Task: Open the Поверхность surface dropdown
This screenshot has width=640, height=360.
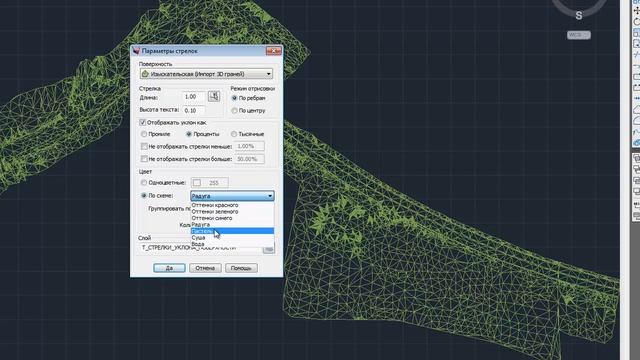Action: click(x=207, y=74)
